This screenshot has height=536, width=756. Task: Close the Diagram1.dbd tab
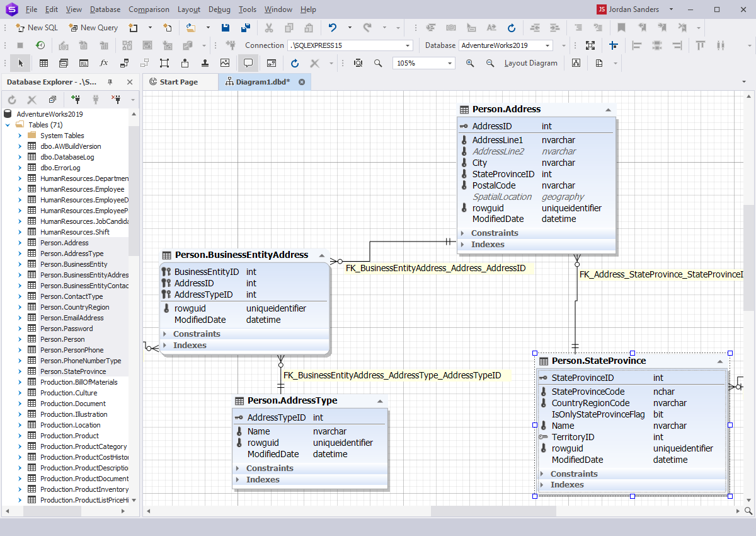pyautogui.click(x=302, y=82)
